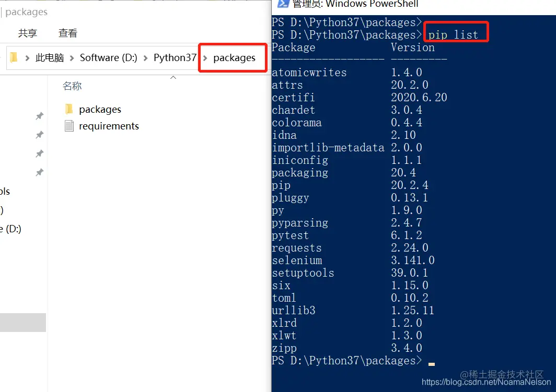Sort by the 名称 column header
Image resolution: width=556 pixels, height=392 pixels.
(72, 86)
